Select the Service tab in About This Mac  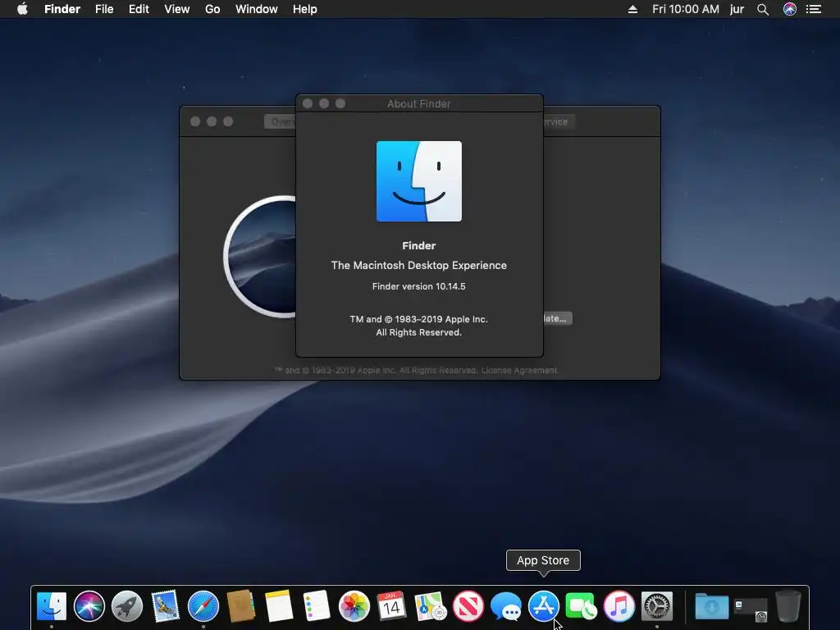click(x=559, y=121)
